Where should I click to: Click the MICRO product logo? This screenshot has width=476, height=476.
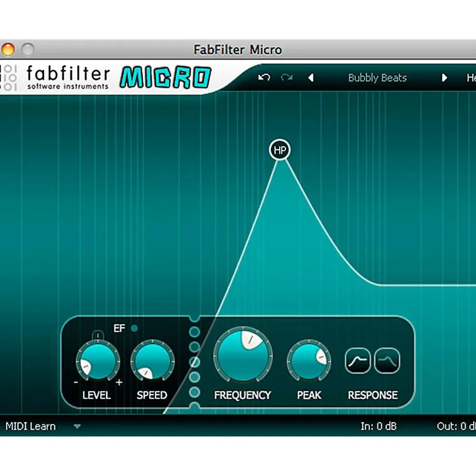click(165, 77)
